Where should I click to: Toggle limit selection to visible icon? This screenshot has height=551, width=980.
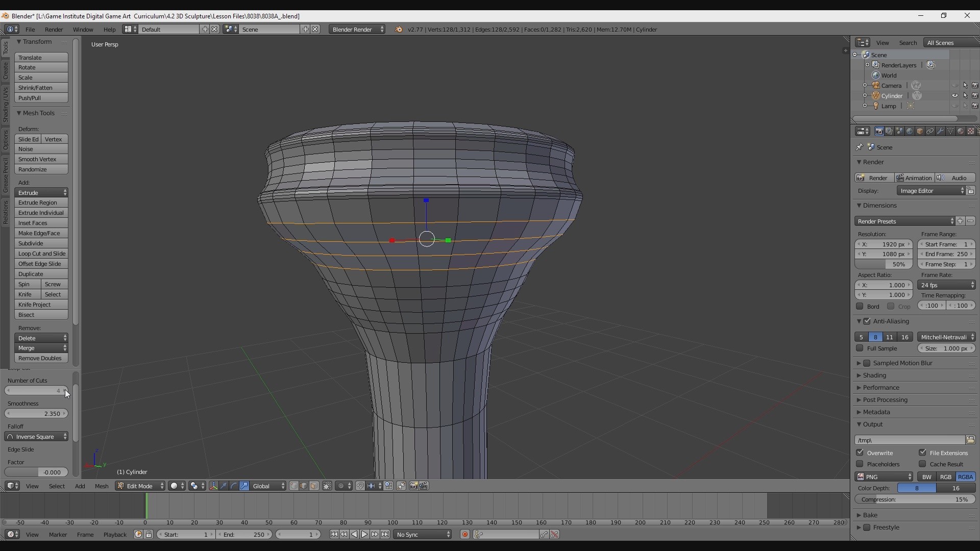tap(327, 486)
